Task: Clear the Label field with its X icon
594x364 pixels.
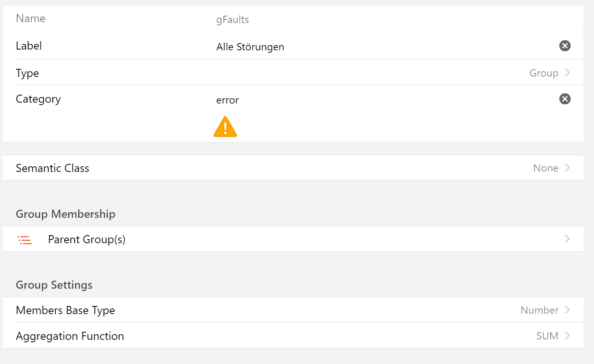Action: coord(565,46)
